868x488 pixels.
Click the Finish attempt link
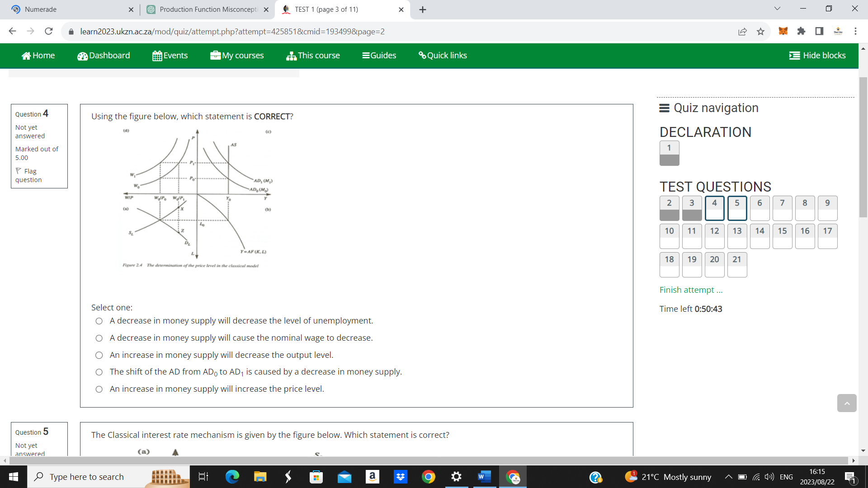[691, 290]
